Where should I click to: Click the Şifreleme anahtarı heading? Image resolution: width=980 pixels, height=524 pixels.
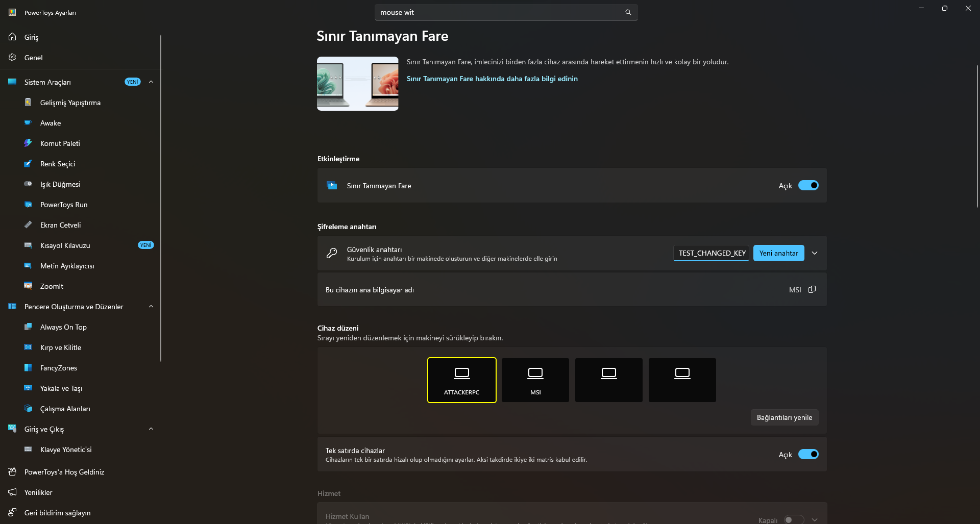[347, 227]
